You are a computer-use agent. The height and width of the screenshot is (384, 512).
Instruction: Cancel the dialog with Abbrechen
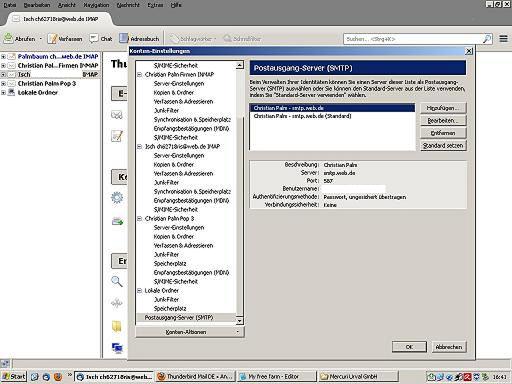(x=449, y=347)
